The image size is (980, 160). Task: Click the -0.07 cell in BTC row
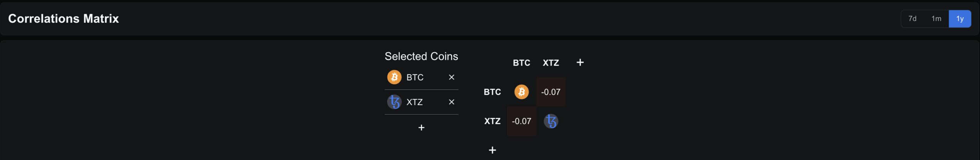550,92
